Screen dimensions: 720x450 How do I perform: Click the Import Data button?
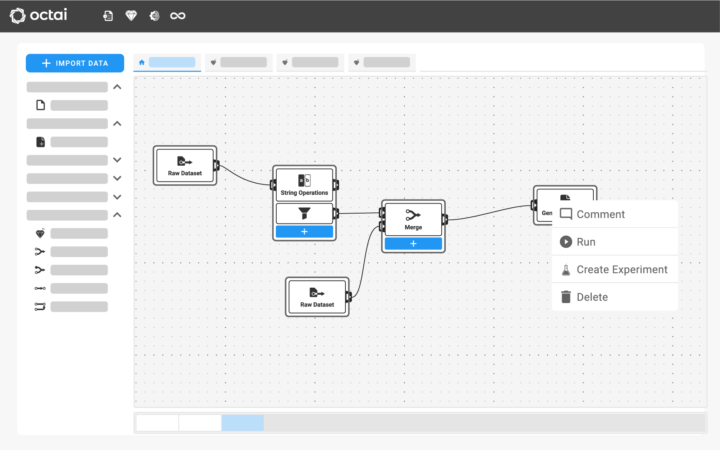pyautogui.click(x=75, y=63)
